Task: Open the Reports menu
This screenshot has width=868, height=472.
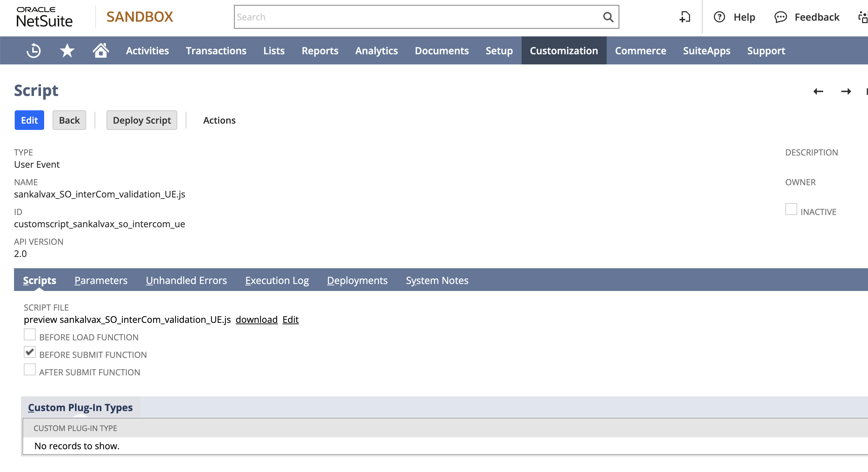Action: pyautogui.click(x=320, y=51)
